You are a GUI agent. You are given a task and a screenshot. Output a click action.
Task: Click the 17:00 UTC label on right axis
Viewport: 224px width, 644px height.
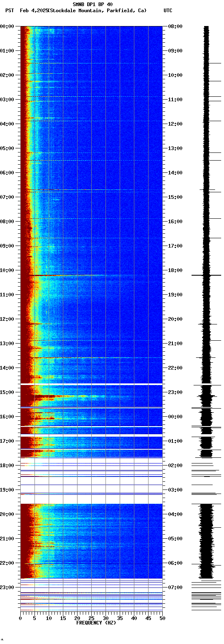175,246
